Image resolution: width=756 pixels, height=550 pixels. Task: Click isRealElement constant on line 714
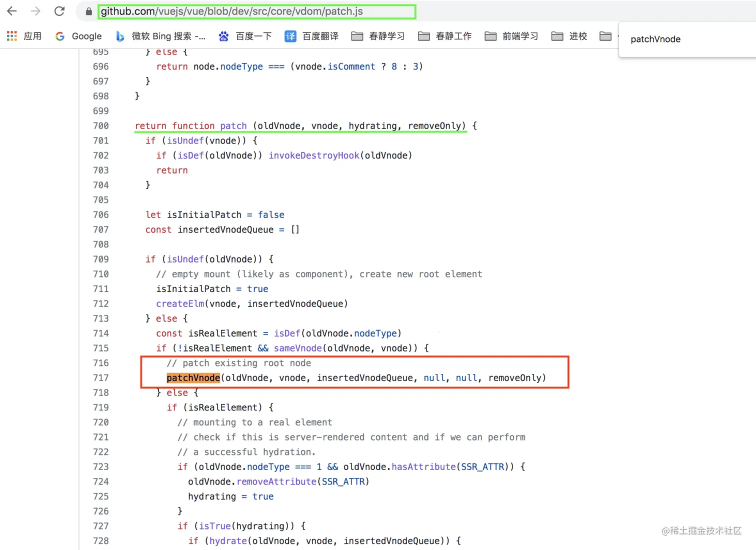222,333
